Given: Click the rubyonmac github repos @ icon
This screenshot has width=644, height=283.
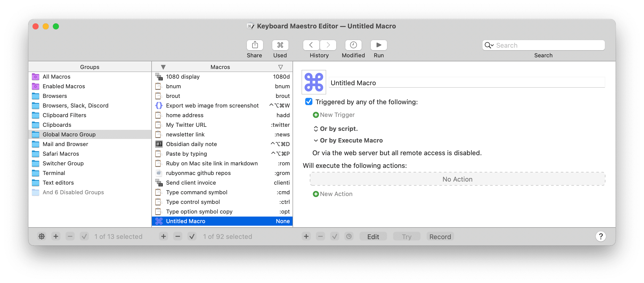Looking at the screenshot, I should [159, 173].
